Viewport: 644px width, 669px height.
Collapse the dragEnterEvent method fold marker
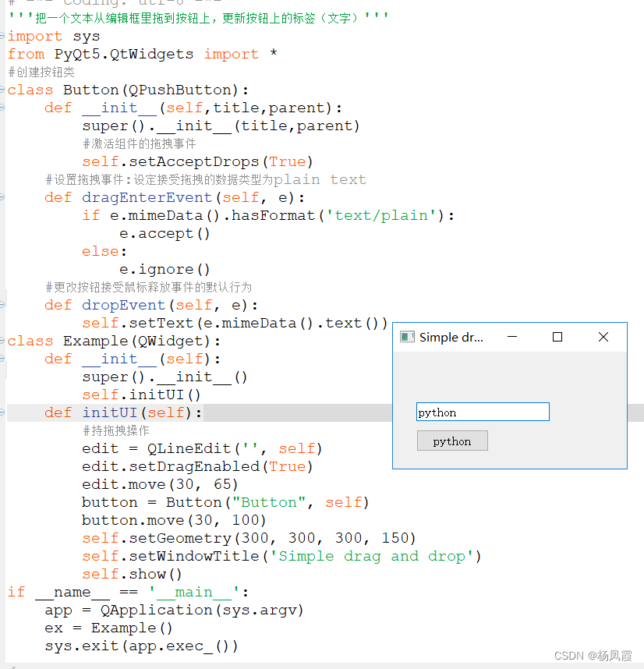(x=3, y=196)
